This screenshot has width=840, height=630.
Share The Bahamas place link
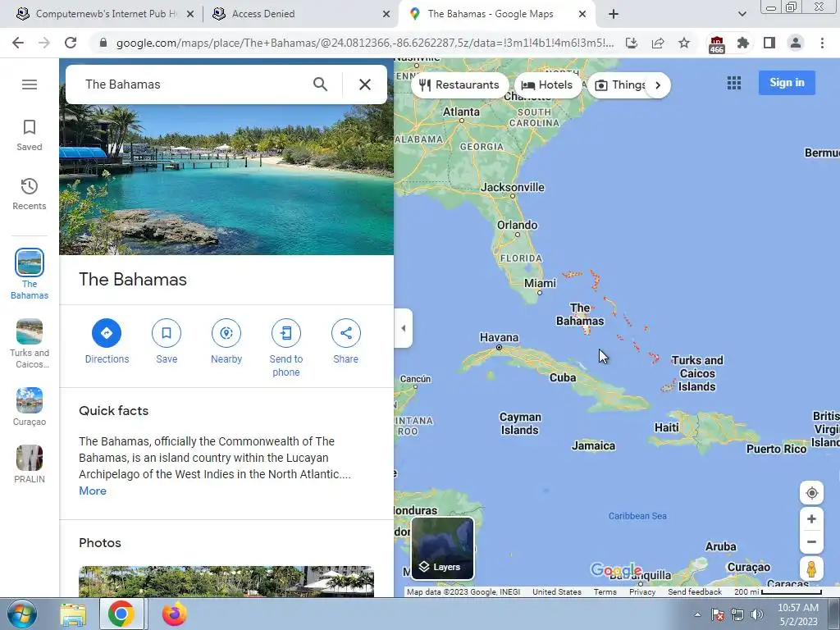point(346,341)
